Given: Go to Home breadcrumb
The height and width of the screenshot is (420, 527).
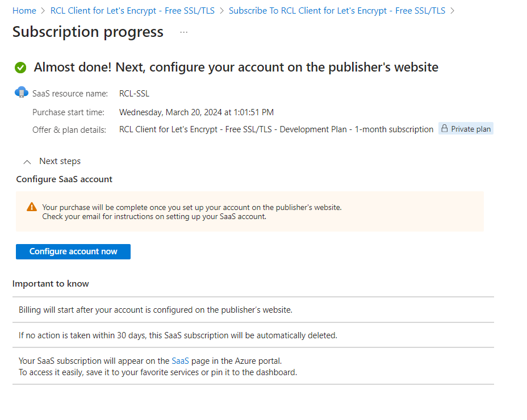Looking at the screenshot, I should click(24, 11).
